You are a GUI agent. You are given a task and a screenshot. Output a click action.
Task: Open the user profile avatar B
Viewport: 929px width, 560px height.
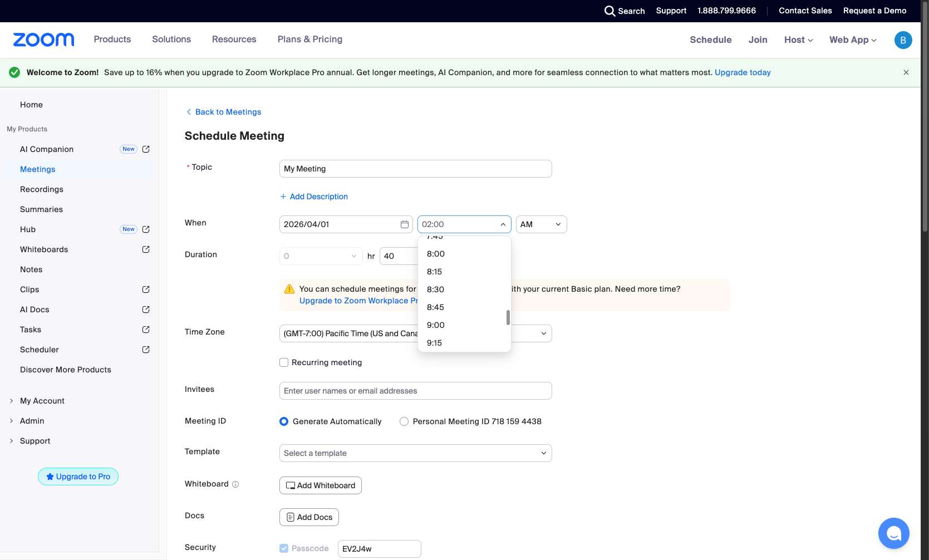point(903,40)
